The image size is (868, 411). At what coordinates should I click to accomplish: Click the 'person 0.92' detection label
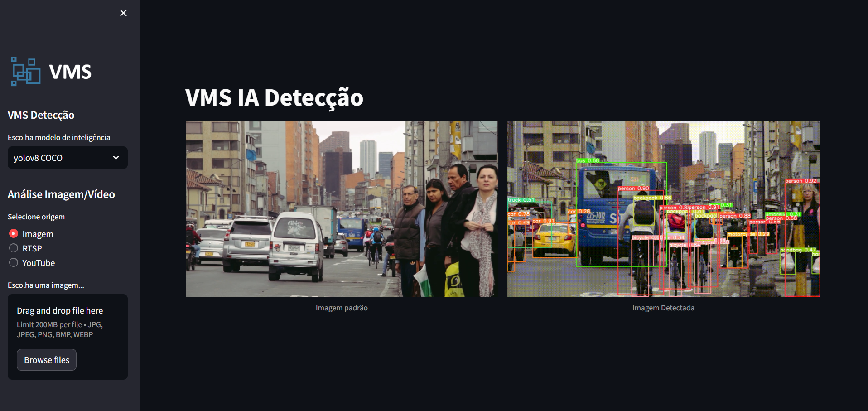point(800,181)
